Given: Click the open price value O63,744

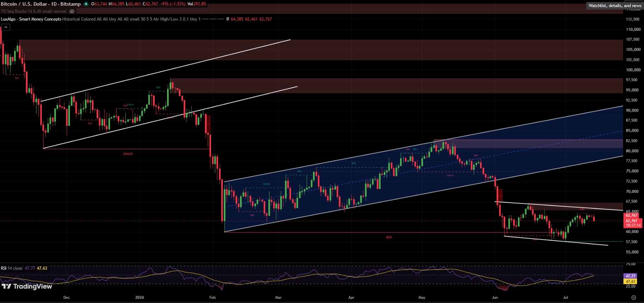Looking at the screenshot, I should [99, 4].
